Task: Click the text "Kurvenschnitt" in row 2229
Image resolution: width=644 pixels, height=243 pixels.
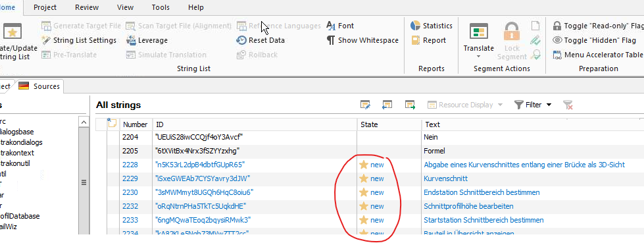Action: coord(445,178)
